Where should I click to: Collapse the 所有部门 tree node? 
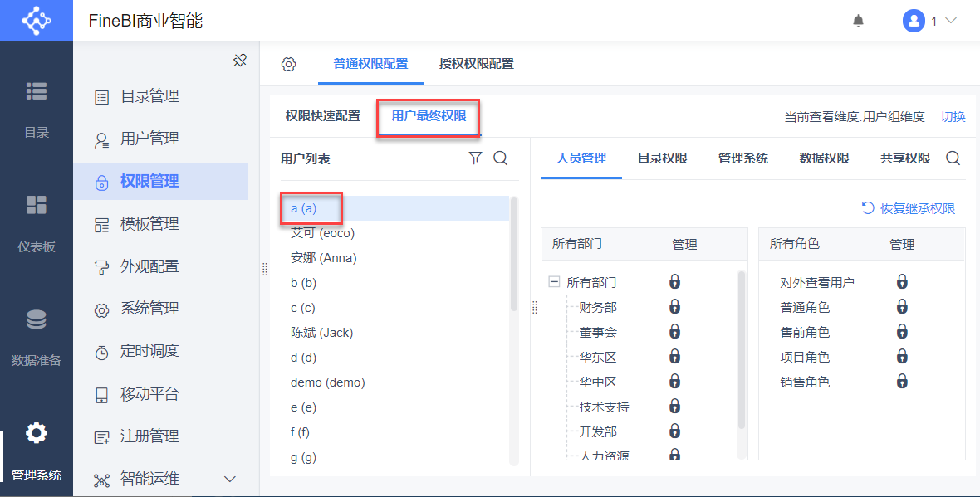click(554, 282)
